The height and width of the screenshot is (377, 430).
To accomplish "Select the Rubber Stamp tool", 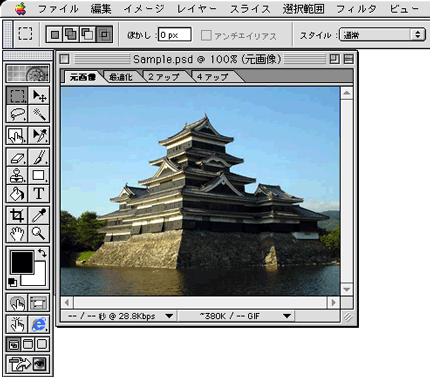I will point(17,175).
